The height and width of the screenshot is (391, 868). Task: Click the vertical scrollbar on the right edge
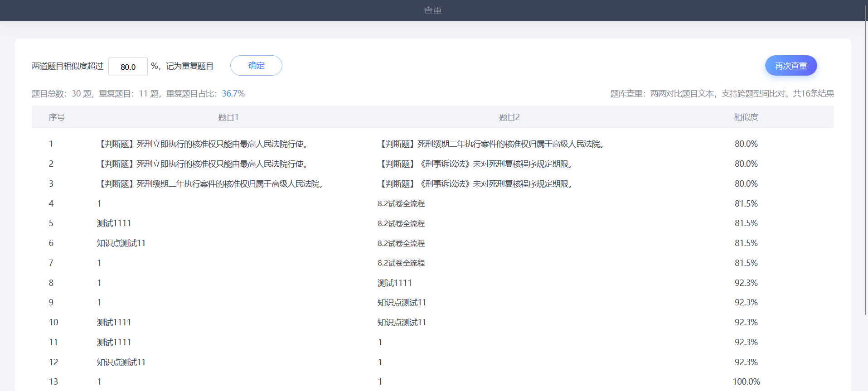(866, 159)
